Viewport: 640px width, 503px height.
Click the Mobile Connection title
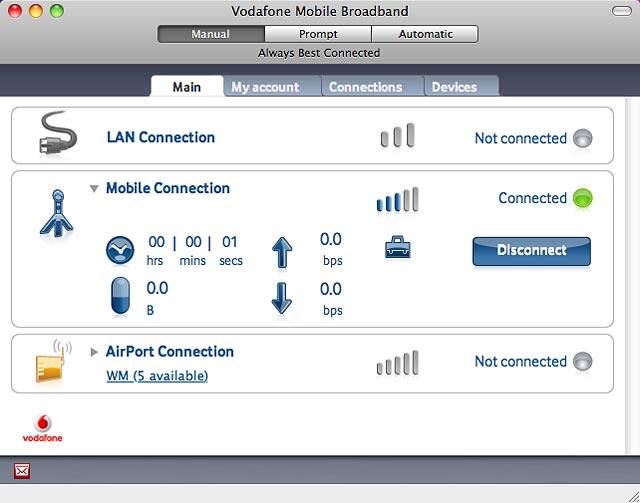pos(168,188)
